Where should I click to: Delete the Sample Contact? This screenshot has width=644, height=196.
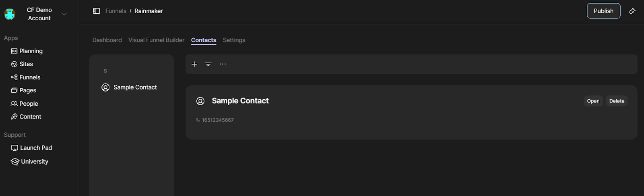pyautogui.click(x=617, y=101)
